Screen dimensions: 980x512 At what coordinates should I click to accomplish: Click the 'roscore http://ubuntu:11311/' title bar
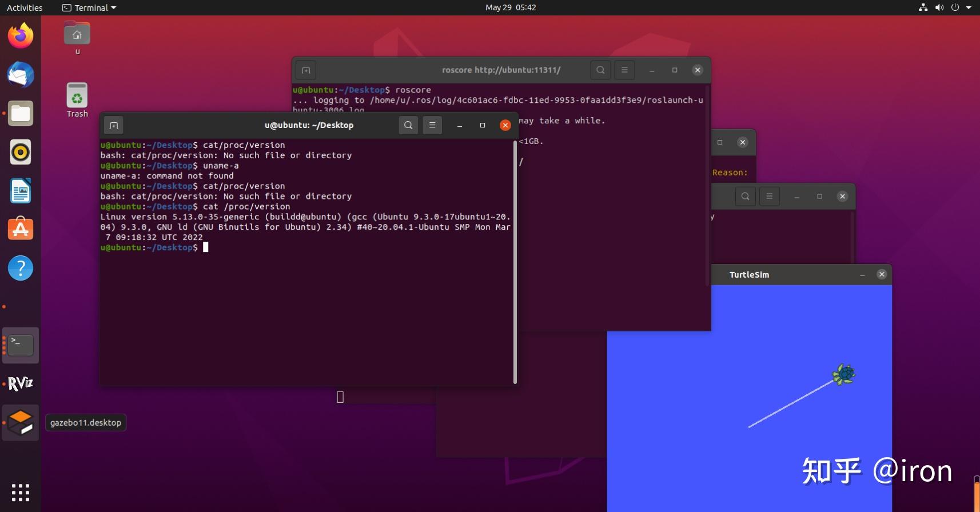[501, 70]
